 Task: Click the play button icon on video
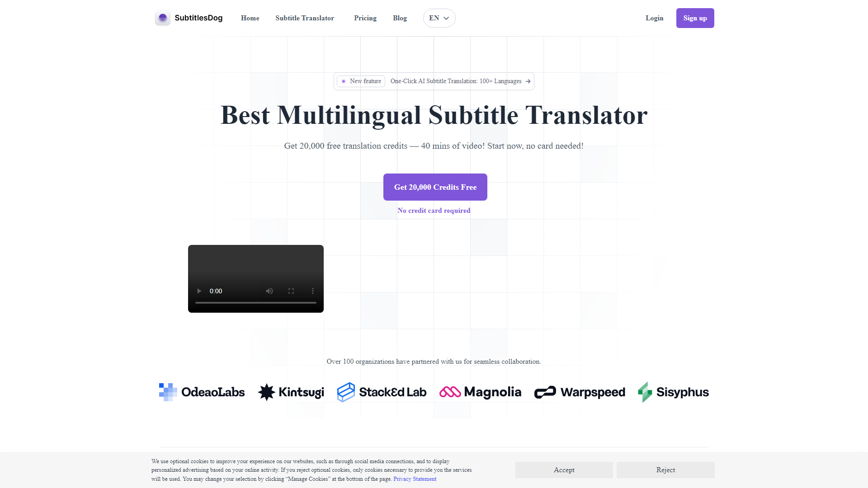(x=198, y=291)
